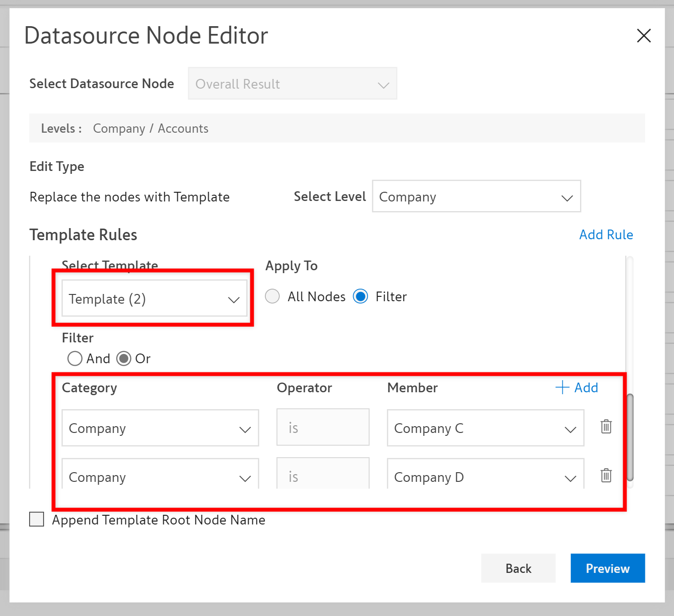Select the Filter radio button
This screenshot has height=616, width=674.
(361, 296)
